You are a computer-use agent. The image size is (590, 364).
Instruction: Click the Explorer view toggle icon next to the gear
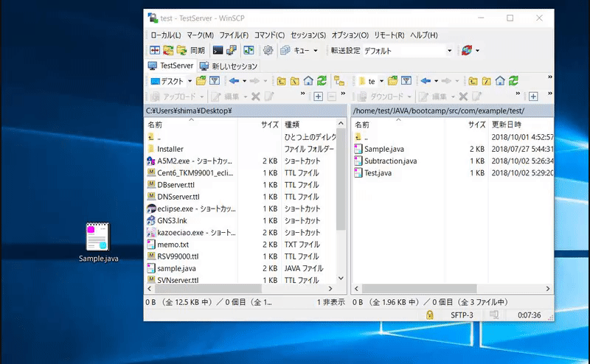tap(249, 50)
